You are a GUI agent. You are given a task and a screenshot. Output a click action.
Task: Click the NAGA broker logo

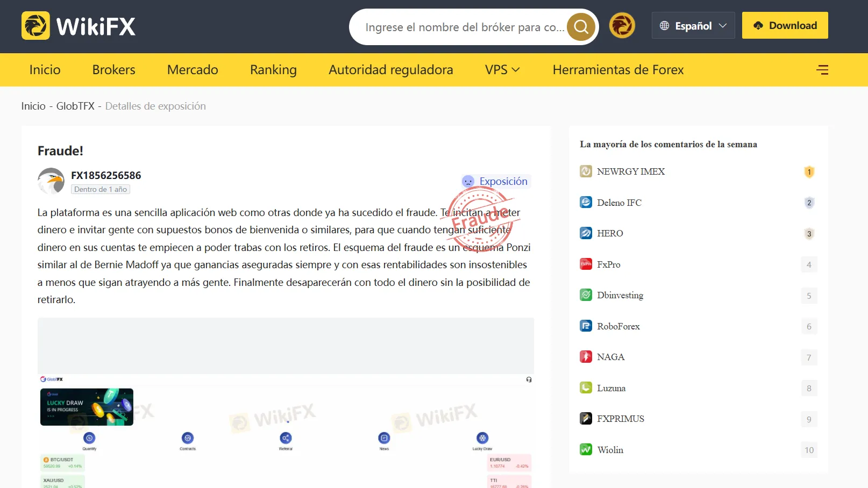pyautogui.click(x=586, y=357)
